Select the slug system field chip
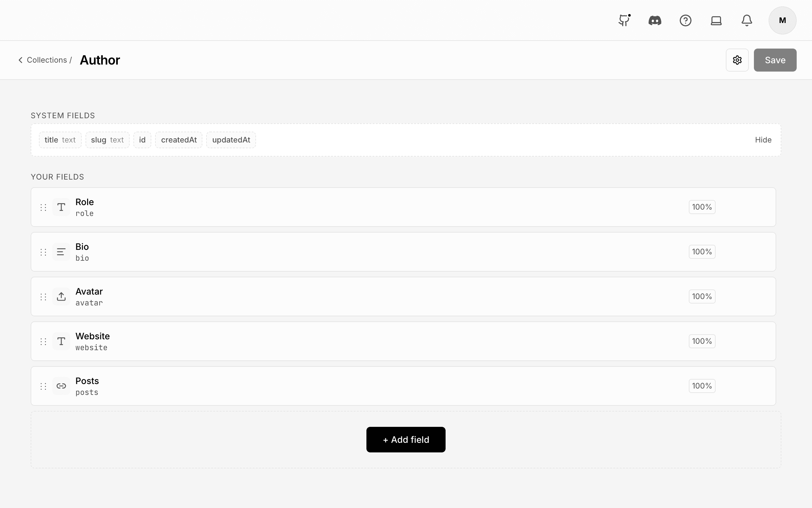812x508 pixels. click(x=107, y=140)
